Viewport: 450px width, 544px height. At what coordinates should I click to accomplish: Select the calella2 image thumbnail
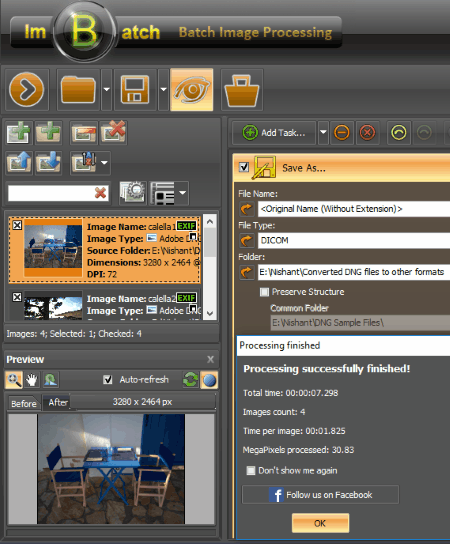[53, 307]
